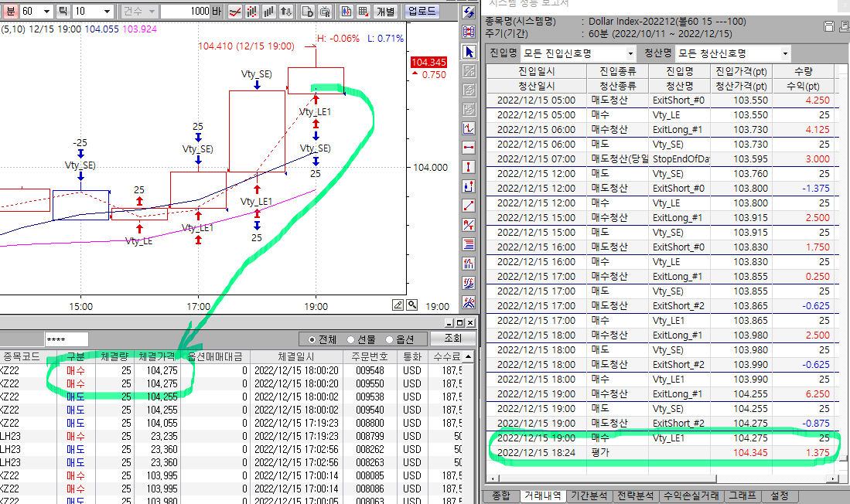The width and height of the screenshot is (850, 504).
Task: Click the chart magnifier zoom icon
Action: tap(412, 305)
